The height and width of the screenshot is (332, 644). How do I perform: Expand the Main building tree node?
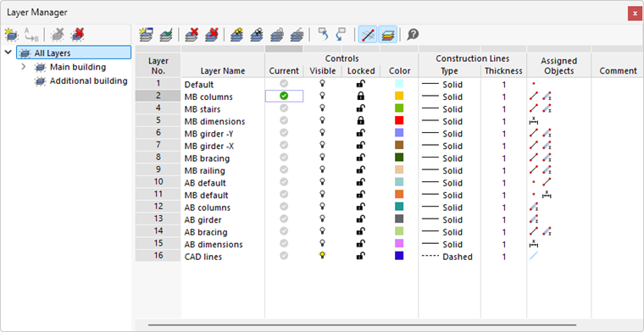[24, 66]
